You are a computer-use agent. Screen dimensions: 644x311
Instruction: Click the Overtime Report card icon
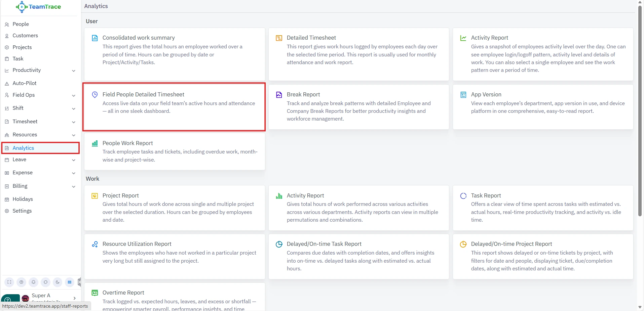(x=95, y=293)
